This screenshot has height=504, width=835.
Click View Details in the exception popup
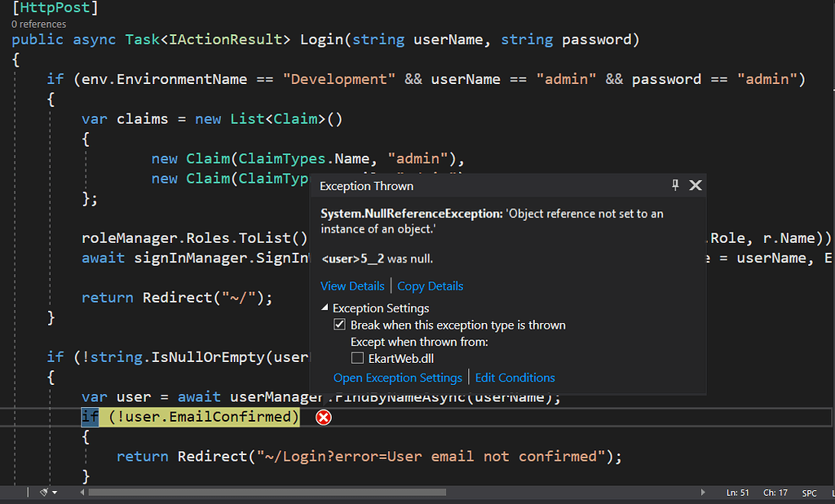tap(352, 286)
